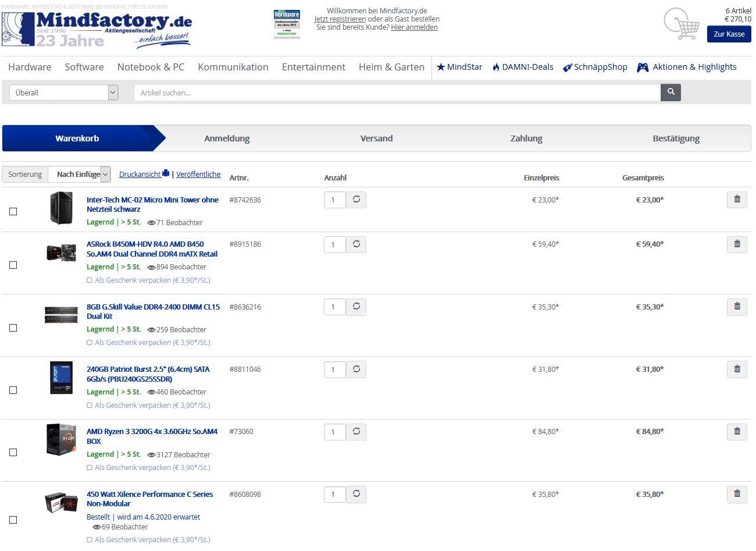This screenshot has height=551, width=756.
Task: Select the Anmeldung checkout step
Action: (227, 138)
